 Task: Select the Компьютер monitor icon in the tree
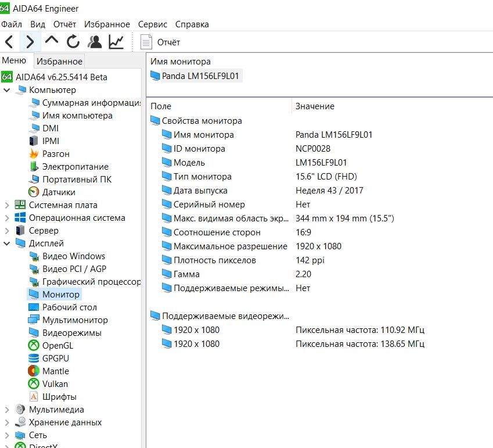tap(20, 90)
